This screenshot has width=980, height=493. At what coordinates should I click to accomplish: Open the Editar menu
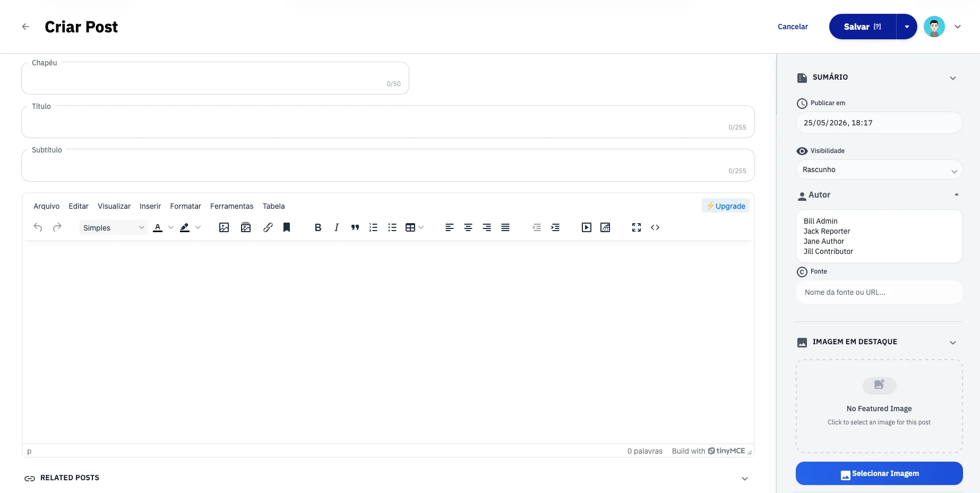79,206
